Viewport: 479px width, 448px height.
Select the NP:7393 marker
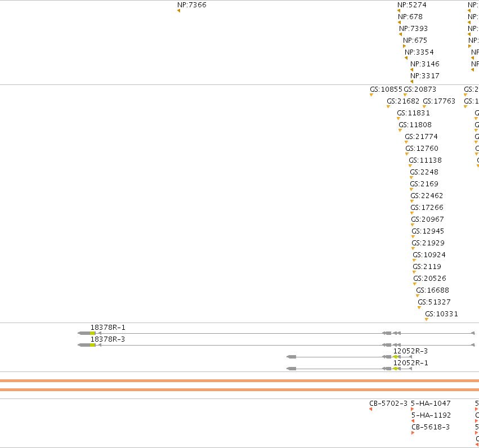(x=413, y=28)
